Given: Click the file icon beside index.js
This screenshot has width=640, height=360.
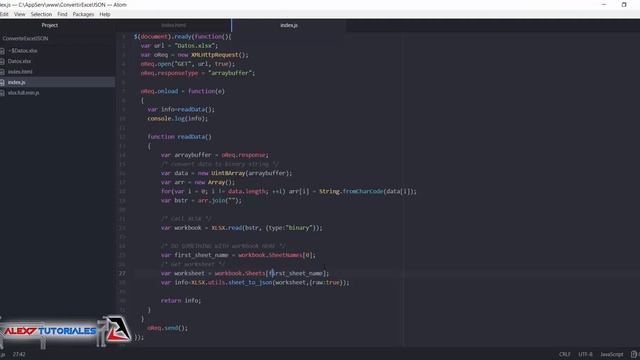Looking at the screenshot, I should [2, 82].
